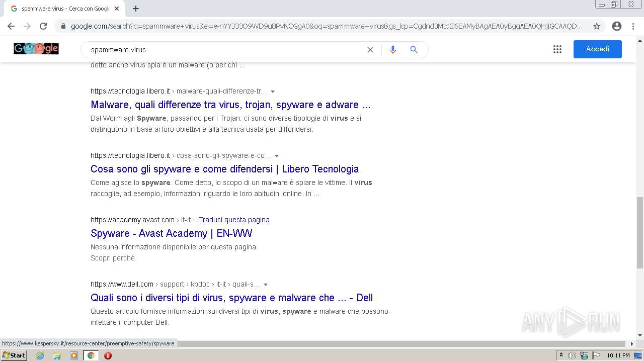
Task: Expand options for the Dell result
Action: click(266, 285)
